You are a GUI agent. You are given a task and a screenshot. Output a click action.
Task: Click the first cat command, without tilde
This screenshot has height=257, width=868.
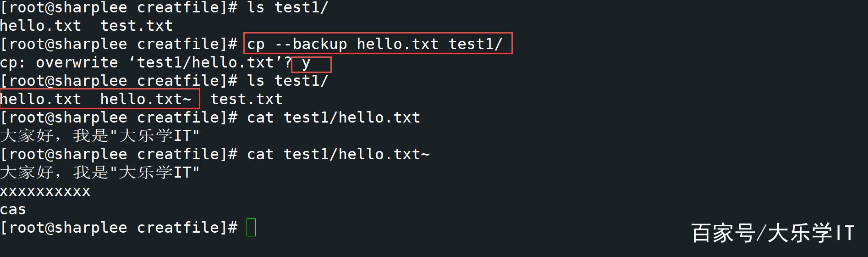click(333, 117)
